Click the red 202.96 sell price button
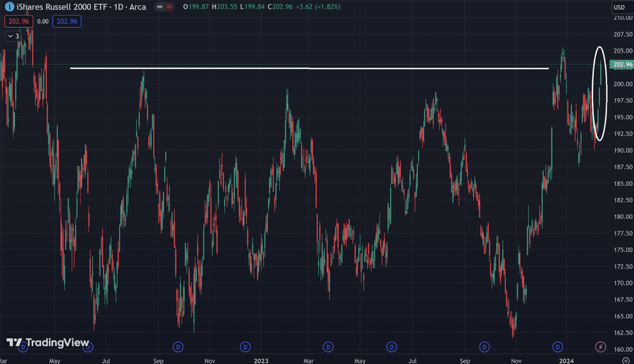Image resolution: width=634 pixels, height=364 pixels. 19,21
